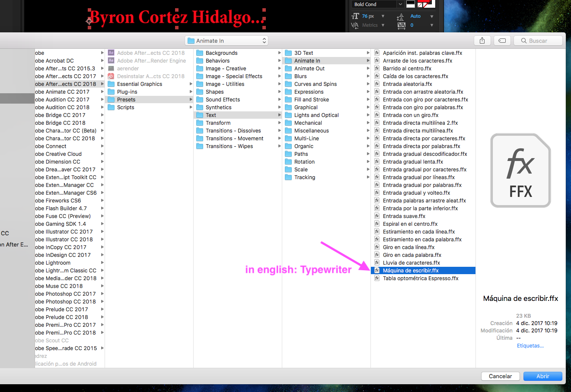Click the Adobe After...ects CC 2018 app icon
Screen dimensions: 571x392
(x=111, y=53)
